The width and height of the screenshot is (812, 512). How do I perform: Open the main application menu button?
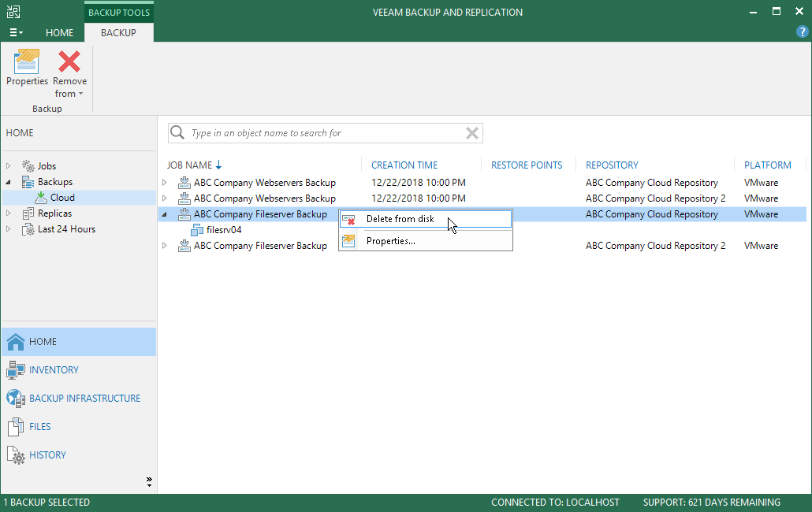tap(16, 32)
